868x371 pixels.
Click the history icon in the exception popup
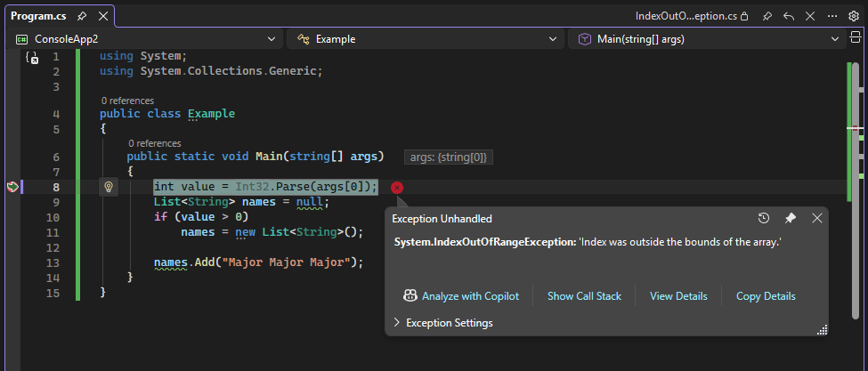coord(764,219)
